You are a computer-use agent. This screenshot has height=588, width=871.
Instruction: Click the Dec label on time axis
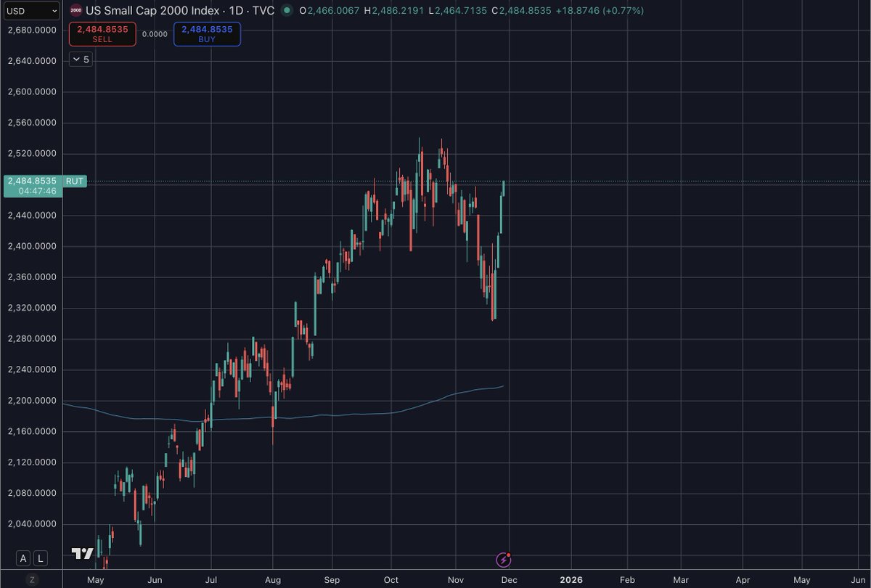pyautogui.click(x=510, y=581)
